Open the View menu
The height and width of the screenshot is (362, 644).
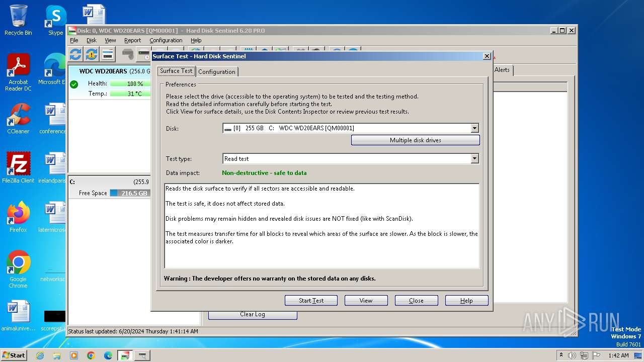110,40
